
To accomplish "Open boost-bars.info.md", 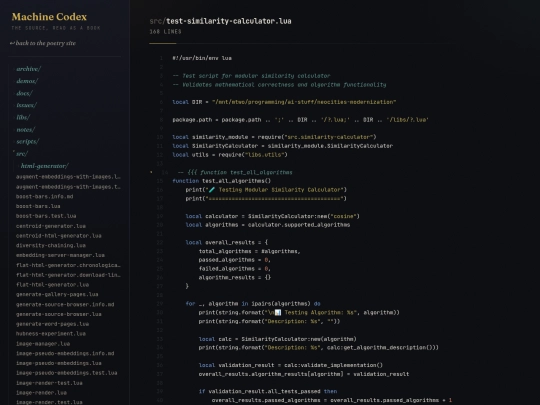I will click(x=44, y=196).
